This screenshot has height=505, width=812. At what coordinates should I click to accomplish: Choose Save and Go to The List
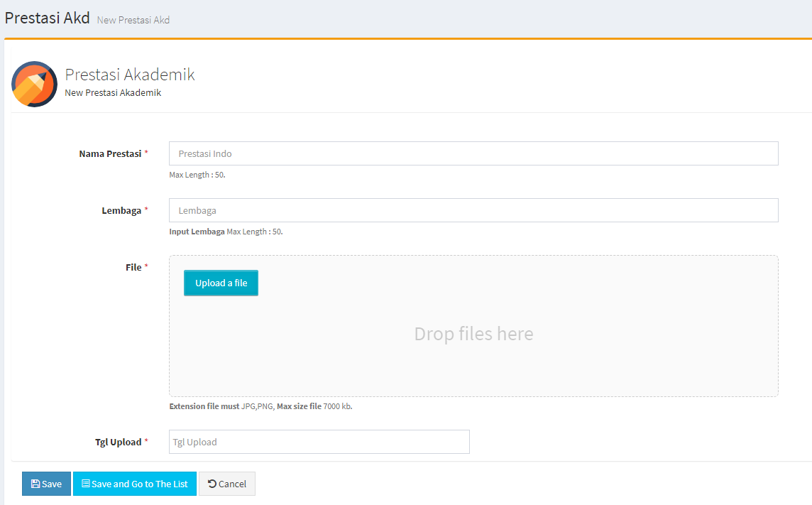pos(135,484)
